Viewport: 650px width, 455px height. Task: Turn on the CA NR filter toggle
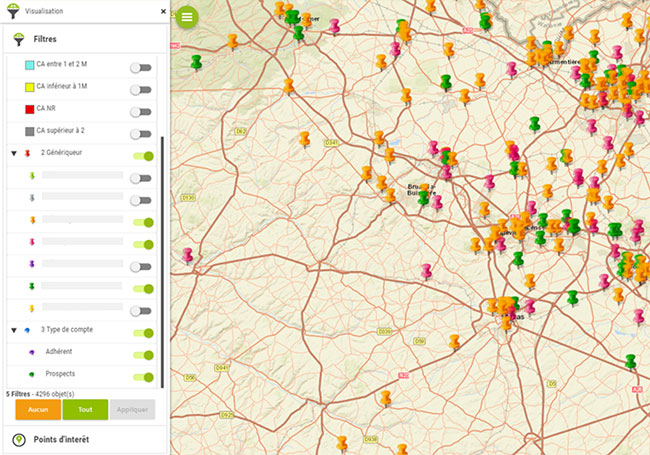142,111
